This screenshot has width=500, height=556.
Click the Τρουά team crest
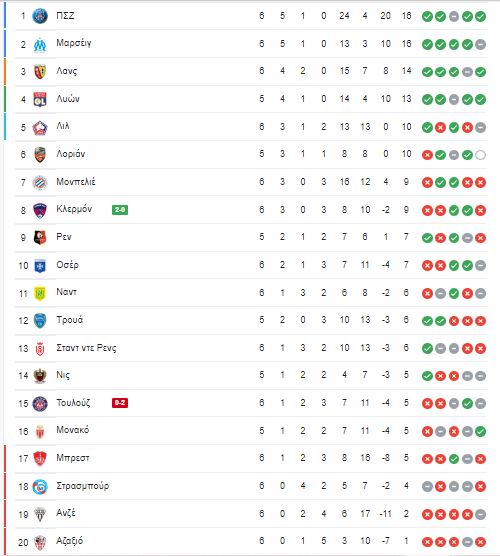[40, 321]
